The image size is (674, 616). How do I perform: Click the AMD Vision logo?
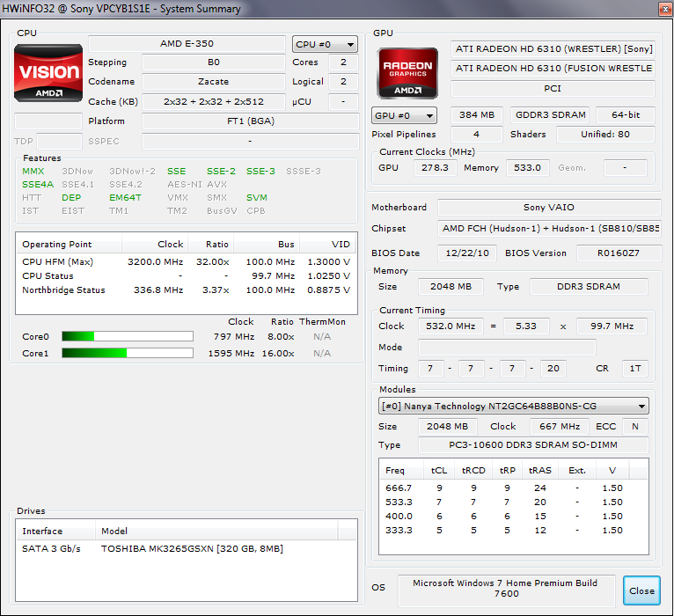point(48,73)
